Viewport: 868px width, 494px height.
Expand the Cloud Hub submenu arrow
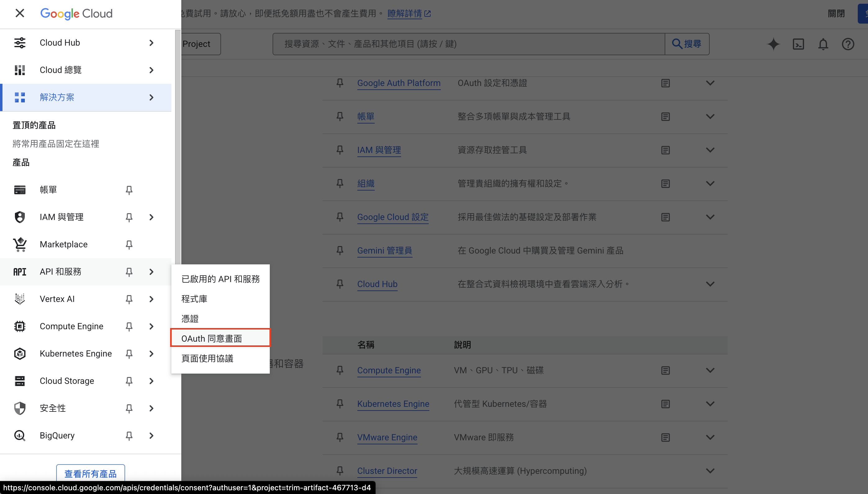point(151,43)
